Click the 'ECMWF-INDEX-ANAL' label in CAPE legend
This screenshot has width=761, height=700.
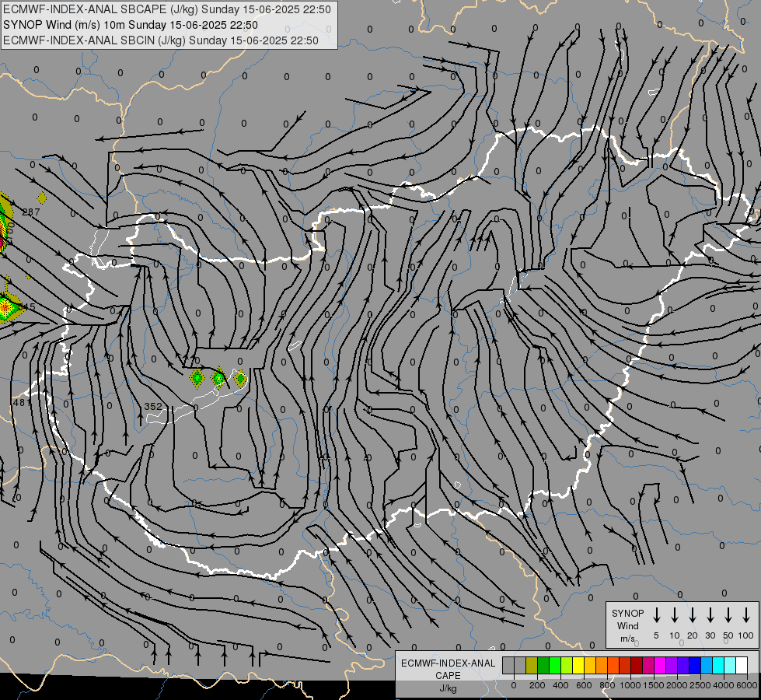(448, 663)
